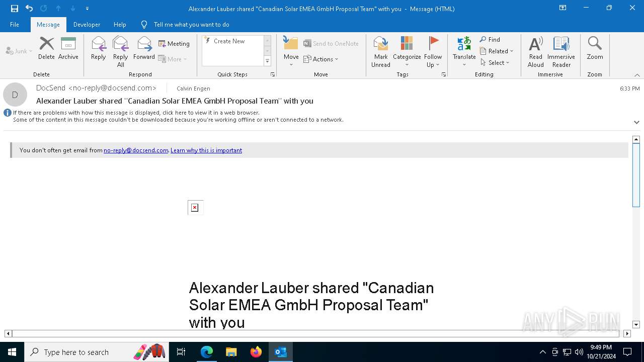Open the Tags dialog launcher

444,74
